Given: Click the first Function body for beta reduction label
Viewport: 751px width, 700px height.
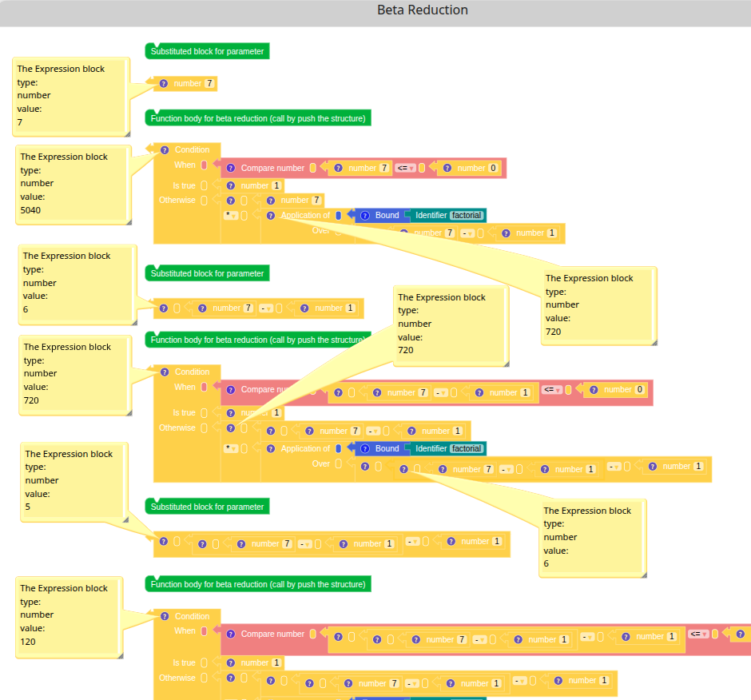Looking at the screenshot, I should click(257, 118).
